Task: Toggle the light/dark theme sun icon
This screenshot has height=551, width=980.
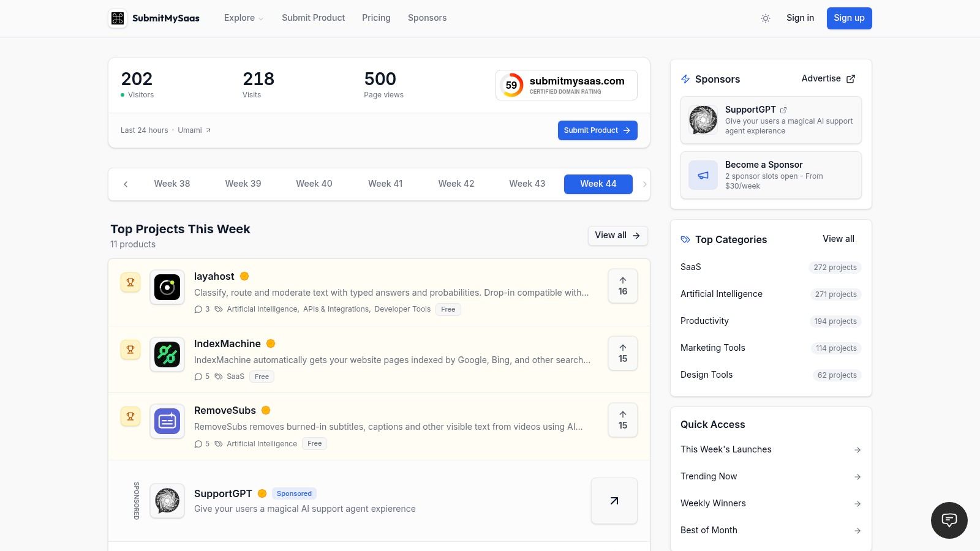Action: pyautogui.click(x=766, y=18)
